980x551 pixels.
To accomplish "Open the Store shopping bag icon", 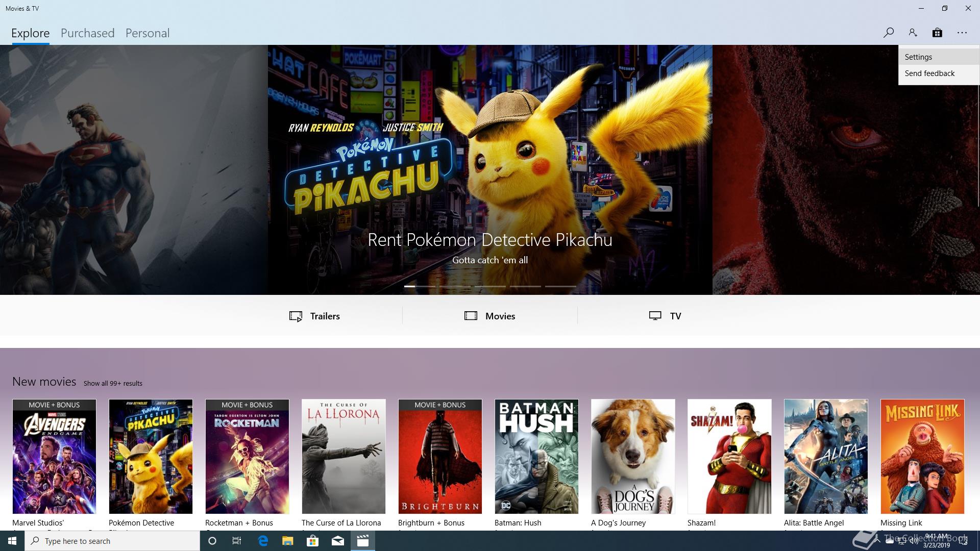I will point(937,33).
